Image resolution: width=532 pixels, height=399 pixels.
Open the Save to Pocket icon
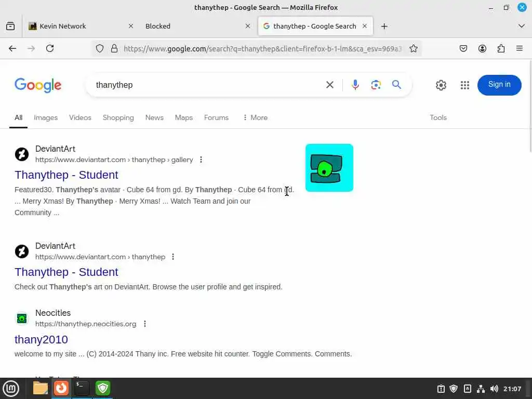463,48
